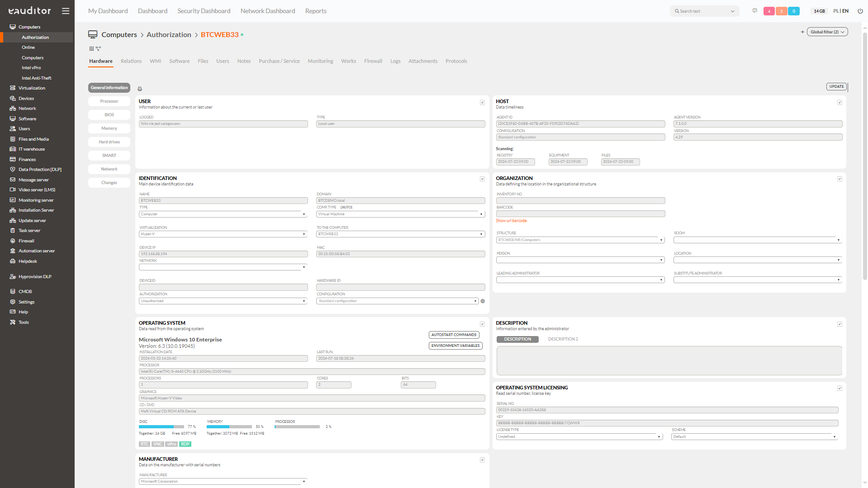Toggle the DESCRIPTION section checkbox
Screen dimensions: 868x488
point(840,324)
